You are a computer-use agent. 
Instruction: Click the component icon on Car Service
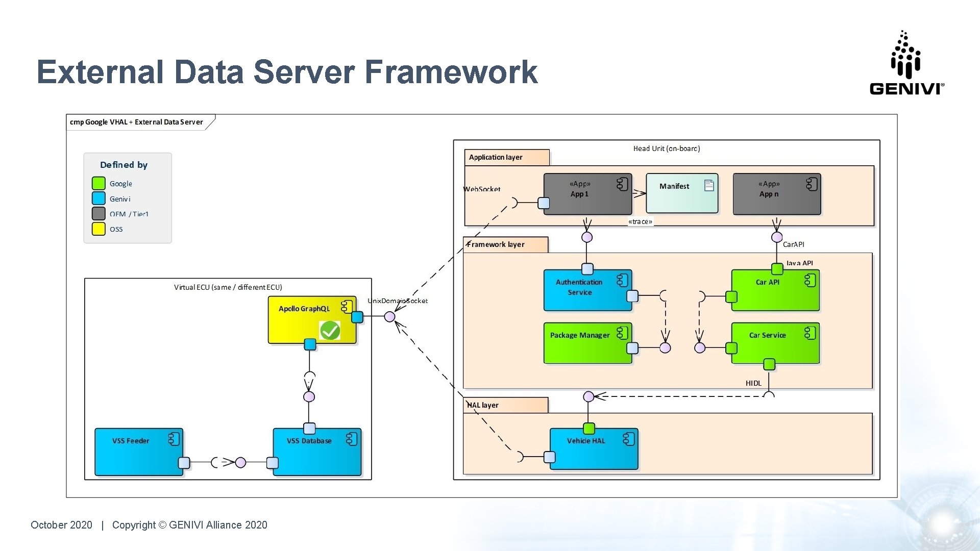[810, 333]
